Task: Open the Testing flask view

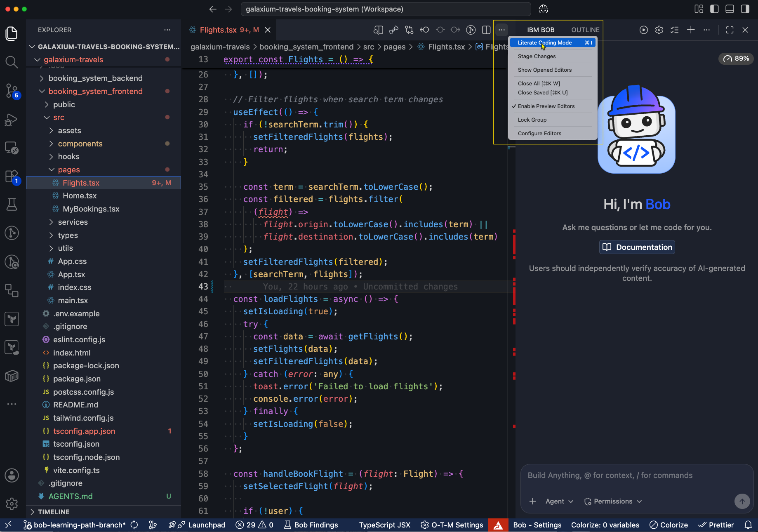Action: point(12,205)
